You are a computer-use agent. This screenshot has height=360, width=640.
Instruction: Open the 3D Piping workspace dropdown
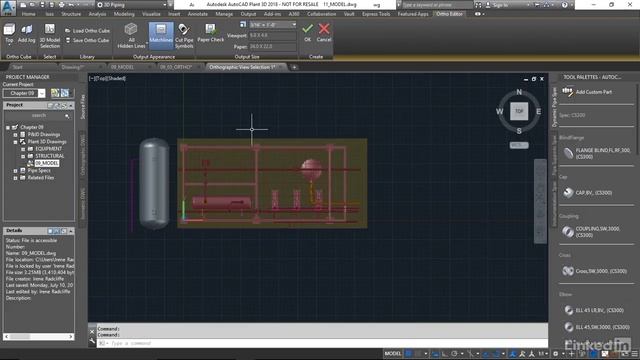pyautogui.click(x=132, y=5)
